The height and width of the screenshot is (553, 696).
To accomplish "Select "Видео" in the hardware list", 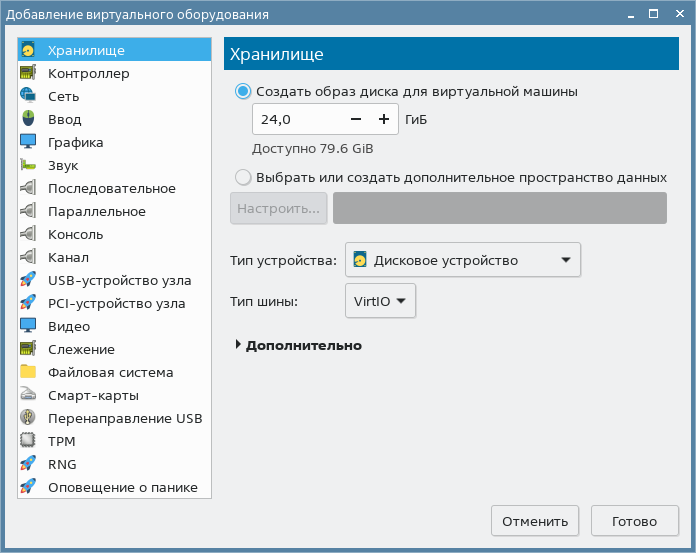I will coord(69,327).
